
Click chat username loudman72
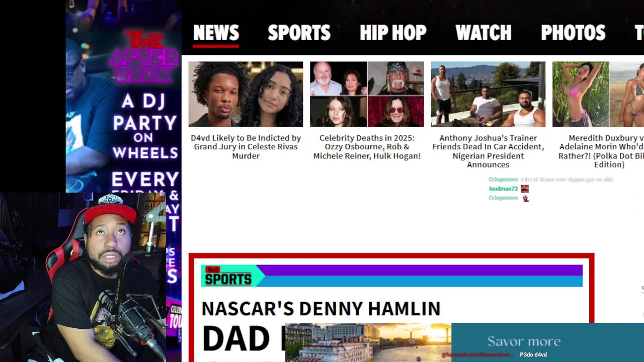(503, 189)
